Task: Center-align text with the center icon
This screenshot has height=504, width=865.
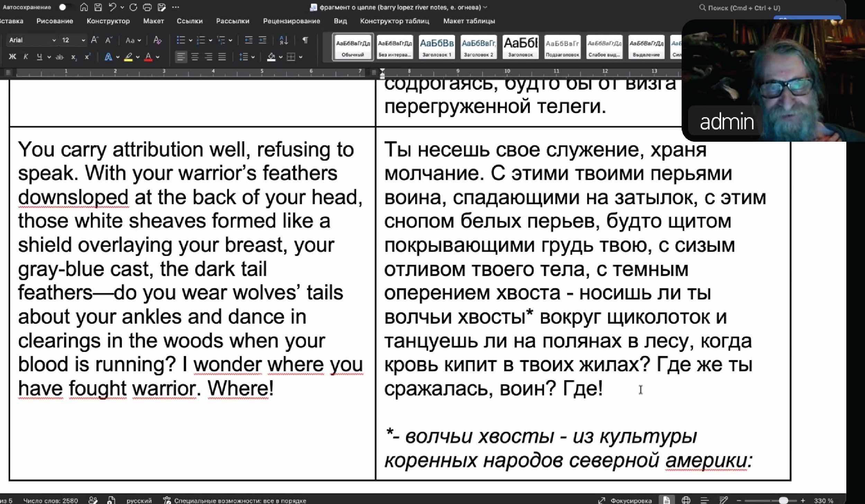Action: [195, 57]
